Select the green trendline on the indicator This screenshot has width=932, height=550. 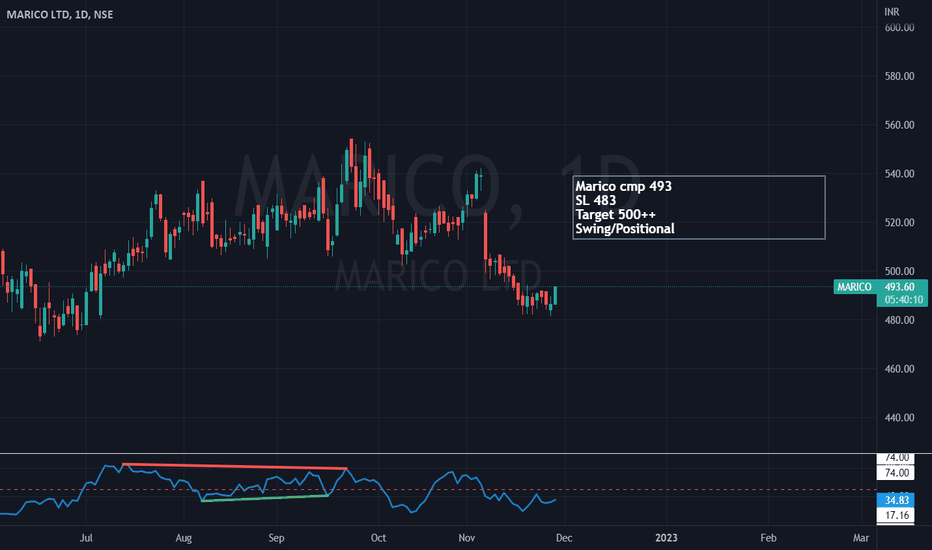(265, 498)
